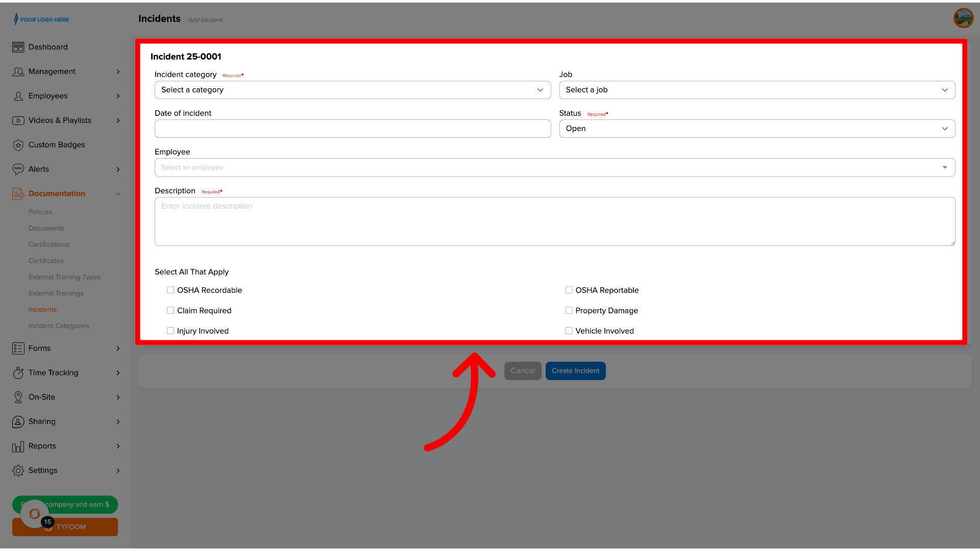This screenshot has width=980, height=551.
Task: Open the Policies submenu item
Action: 40,212
